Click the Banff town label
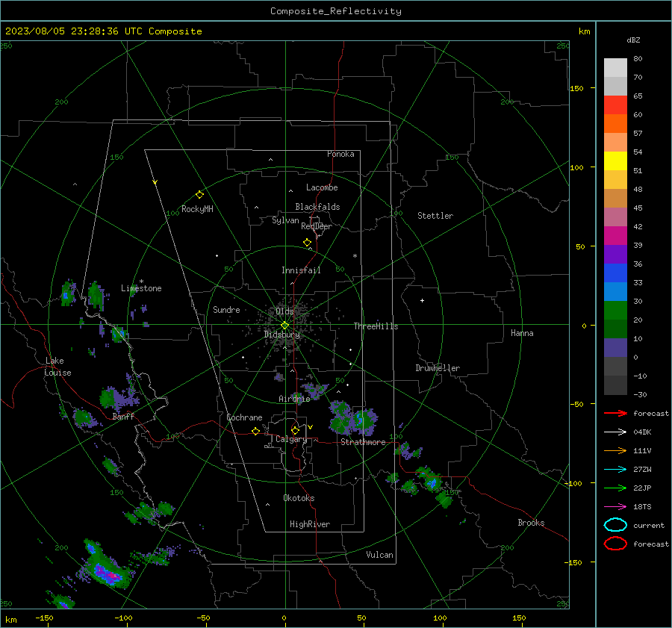Viewport: 672px width, 628px height. 123,416
